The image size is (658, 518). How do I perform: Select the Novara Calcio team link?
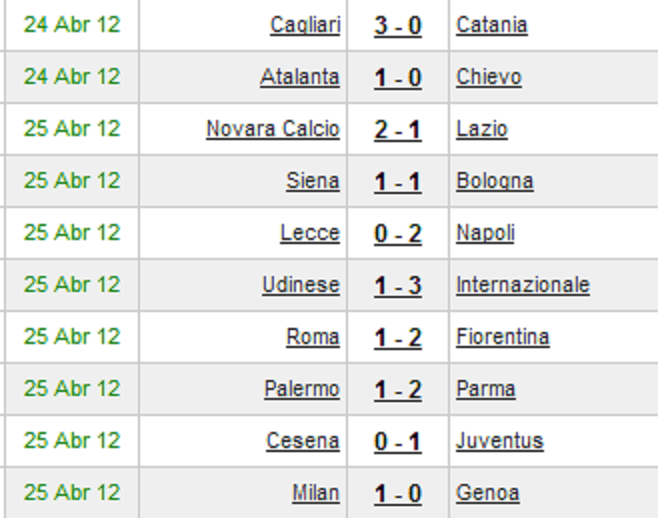pos(273,129)
